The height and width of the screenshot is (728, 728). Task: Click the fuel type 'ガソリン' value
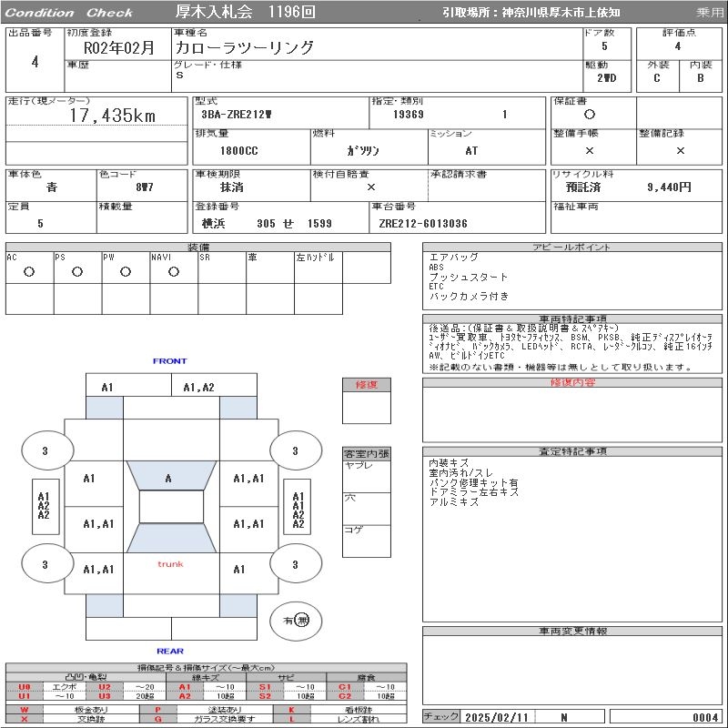tap(363, 150)
